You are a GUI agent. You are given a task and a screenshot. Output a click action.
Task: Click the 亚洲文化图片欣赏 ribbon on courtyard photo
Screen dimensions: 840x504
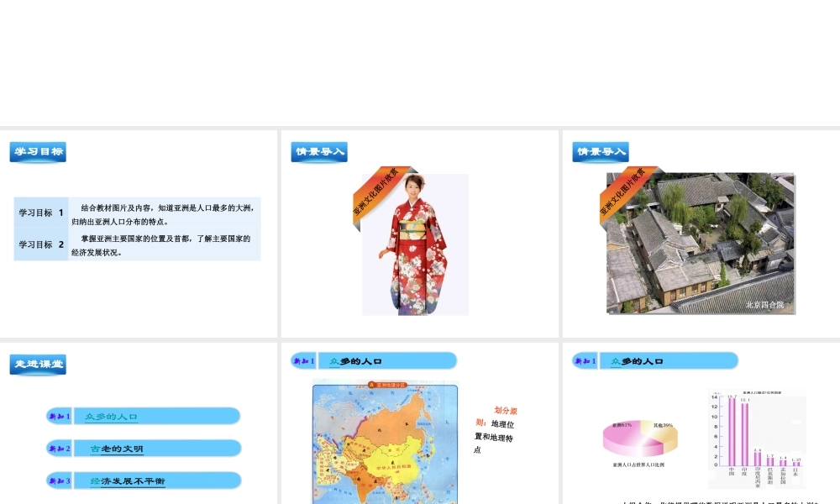pos(623,192)
